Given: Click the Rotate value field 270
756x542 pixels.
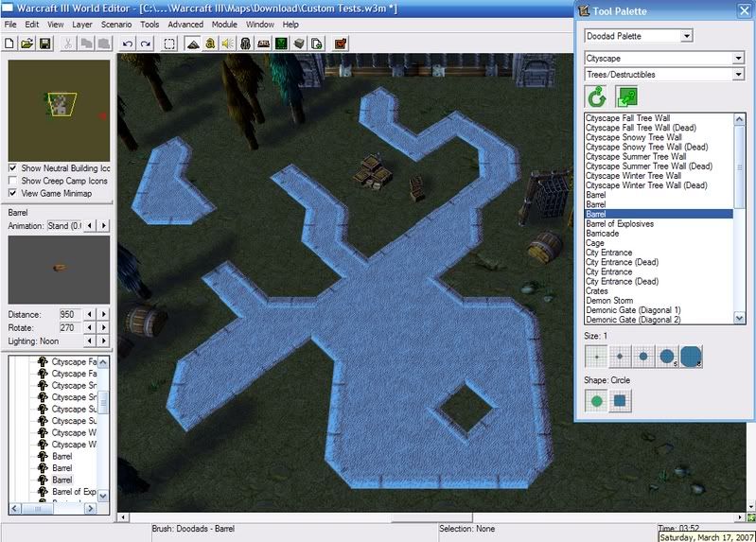Looking at the screenshot, I should coord(70,328).
